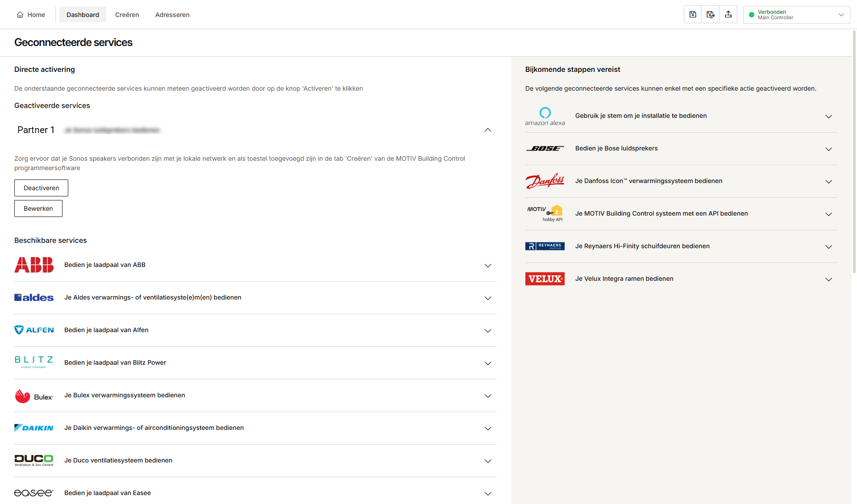
Task: Open the Verbonden Main Controller dropdown
Action: (x=796, y=15)
